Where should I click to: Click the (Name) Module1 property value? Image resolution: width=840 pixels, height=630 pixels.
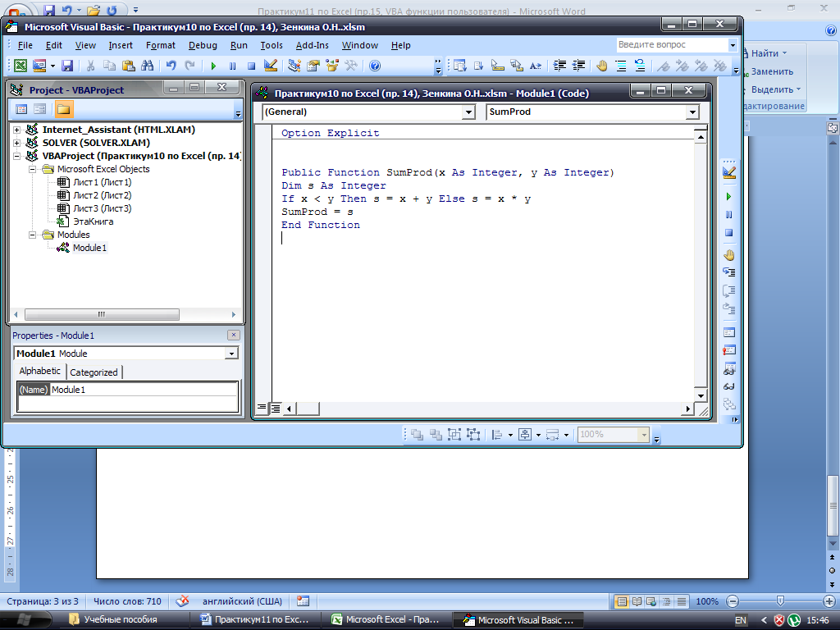click(x=144, y=390)
